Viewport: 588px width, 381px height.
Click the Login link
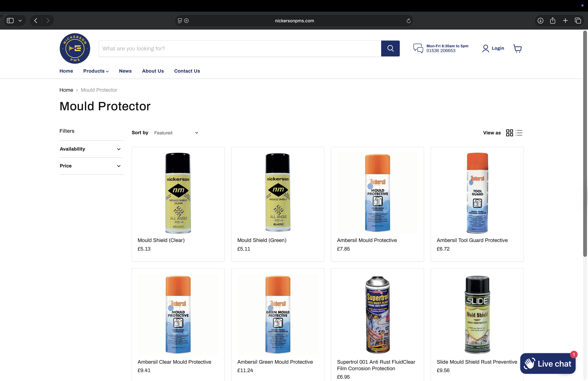coord(498,48)
